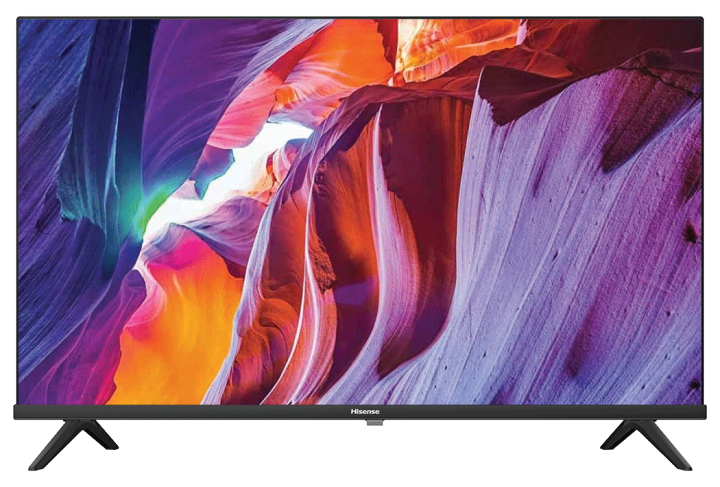Click the TV's right stand leg
Viewport: 720px width, 487px height.
coord(645,444)
